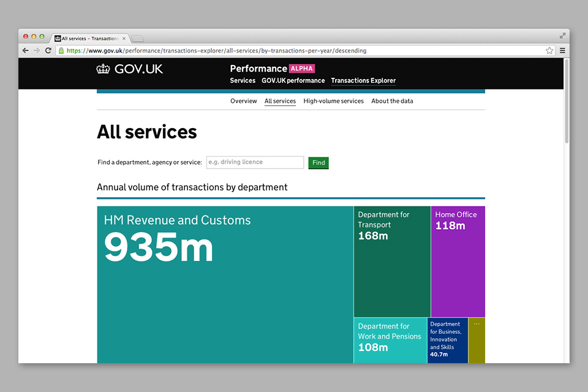Image resolution: width=588 pixels, height=392 pixels.
Task: Click the green padlock security icon
Action: pos(61,51)
